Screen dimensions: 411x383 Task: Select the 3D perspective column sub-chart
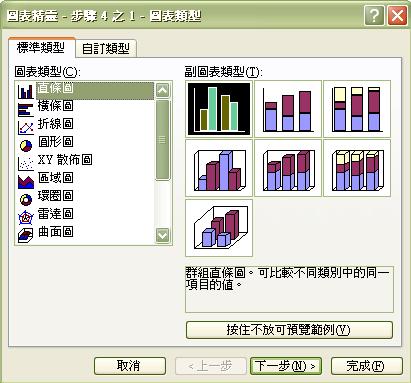(x=219, y=228)
